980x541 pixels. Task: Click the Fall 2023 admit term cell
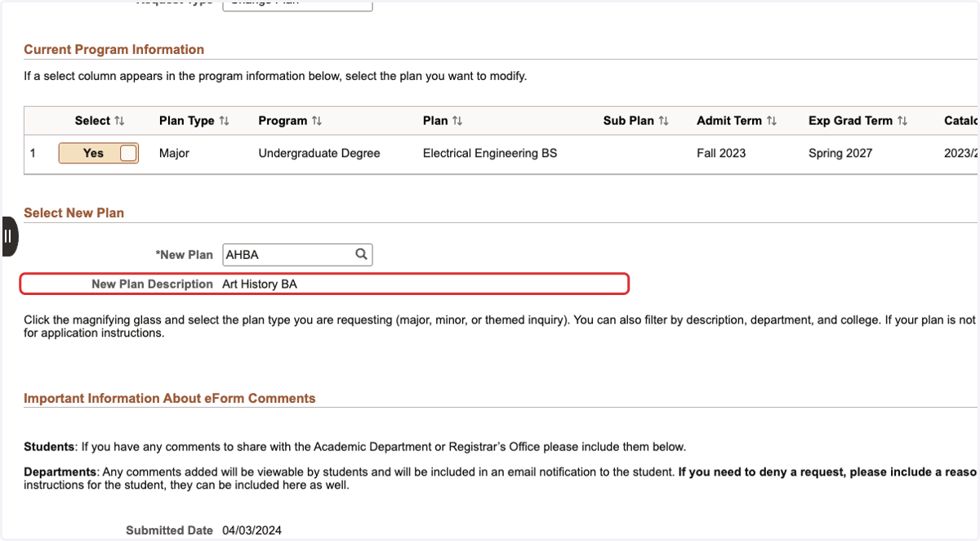tap(721, 153)
